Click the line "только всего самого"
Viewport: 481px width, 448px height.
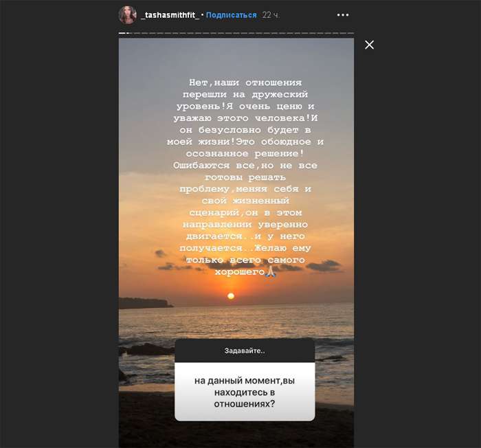tap(245, 260)
